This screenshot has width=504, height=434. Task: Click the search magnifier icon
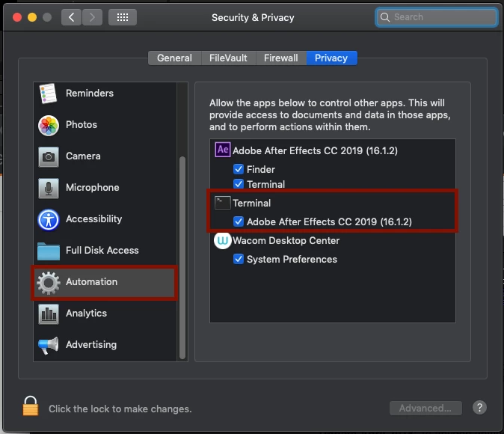coord(385,17)
